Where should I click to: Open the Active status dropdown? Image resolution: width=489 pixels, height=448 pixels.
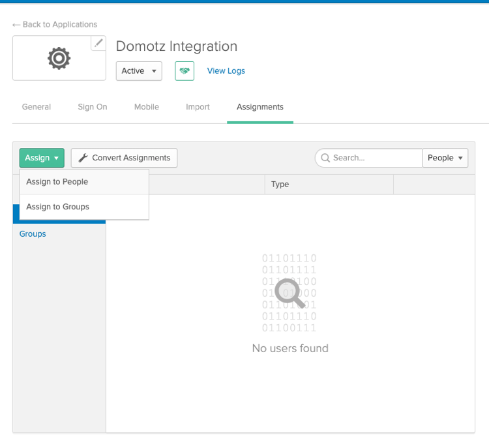pos(139,71)
